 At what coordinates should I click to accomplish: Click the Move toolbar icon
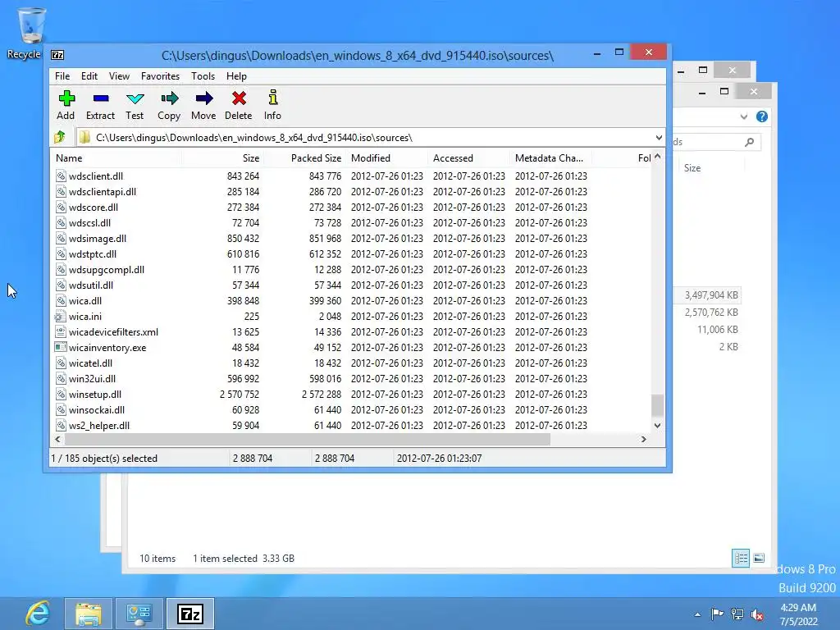pos(203,98)
